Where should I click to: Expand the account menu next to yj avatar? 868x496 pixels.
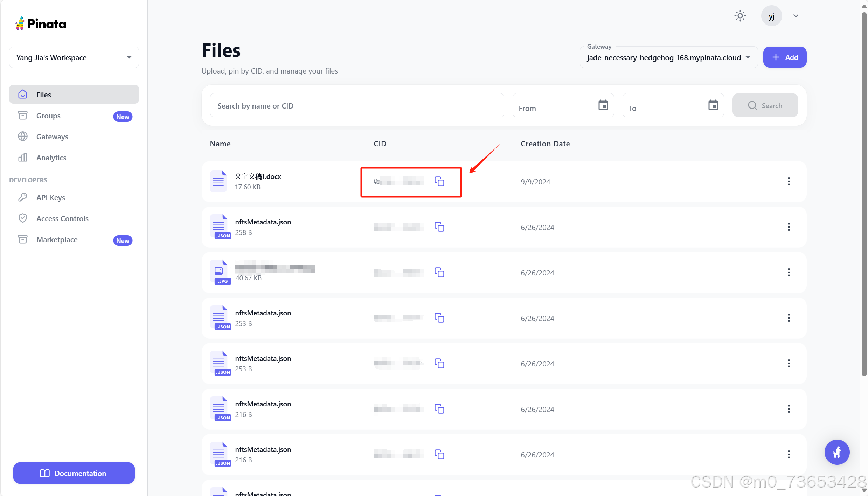click(x=795, y=16)
